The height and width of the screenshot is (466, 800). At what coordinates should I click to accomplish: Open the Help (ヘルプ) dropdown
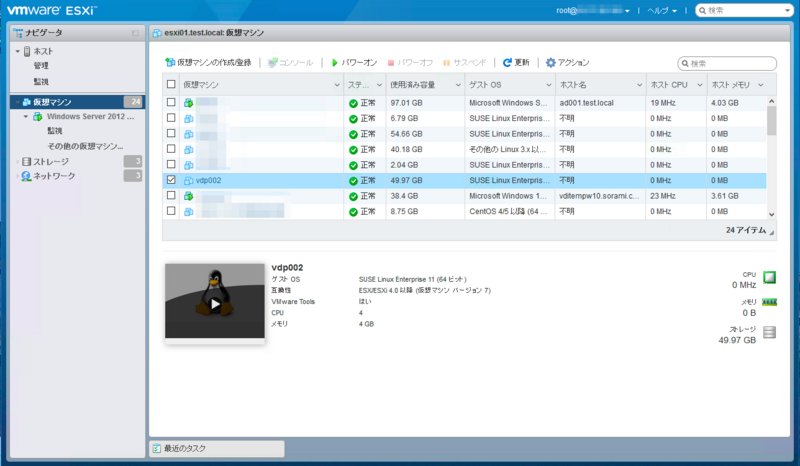(662, 10)
